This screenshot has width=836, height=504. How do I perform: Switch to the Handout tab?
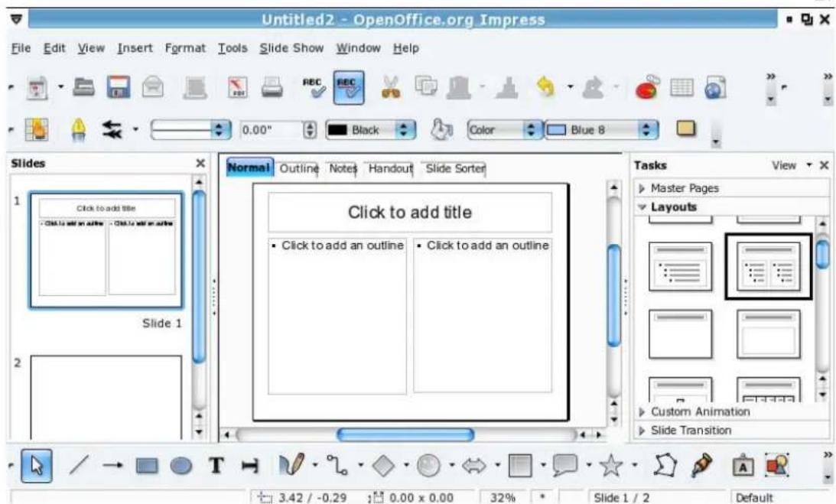[x=390, y=168]
